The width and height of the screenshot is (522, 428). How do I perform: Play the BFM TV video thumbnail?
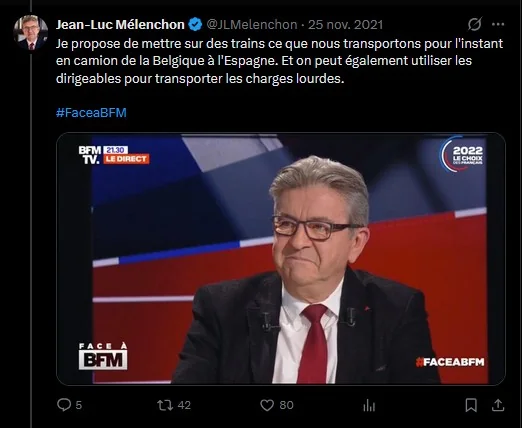coord(281,259)
